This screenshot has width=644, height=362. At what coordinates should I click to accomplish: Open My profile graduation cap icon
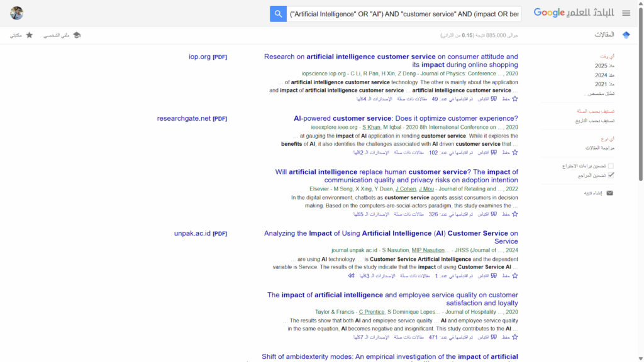pos(77,35)
